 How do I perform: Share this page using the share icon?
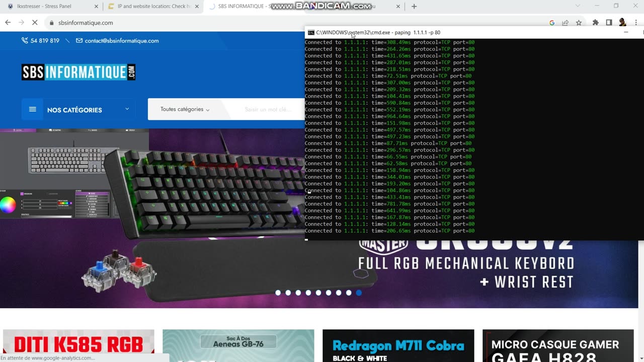pyautogui.click(x=566, y=23)
